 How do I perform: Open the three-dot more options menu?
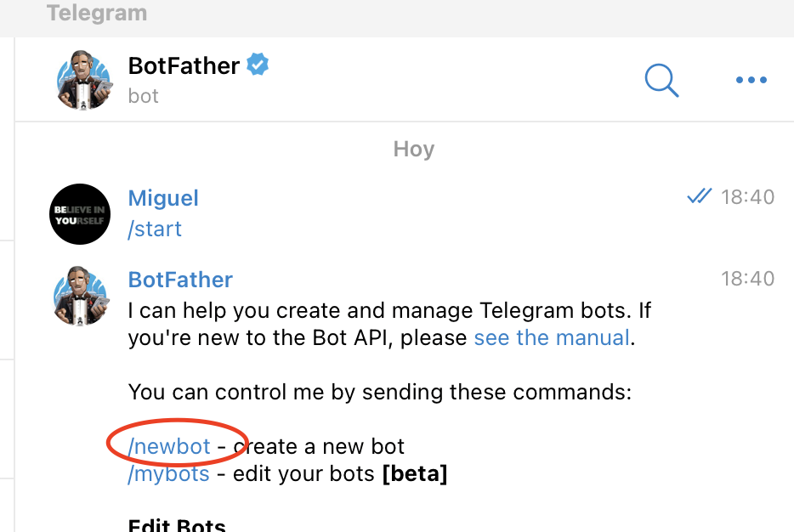[751, 80]
